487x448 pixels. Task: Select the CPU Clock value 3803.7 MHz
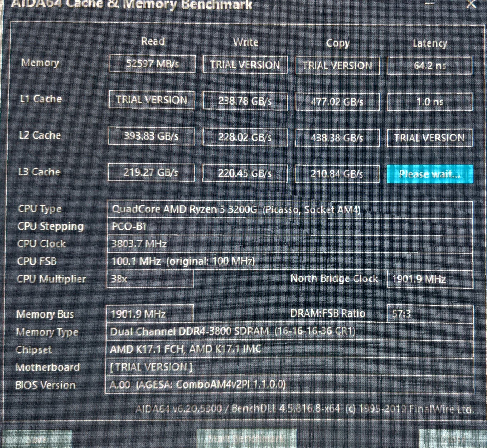pyautogui.click(x=290, y=244)
